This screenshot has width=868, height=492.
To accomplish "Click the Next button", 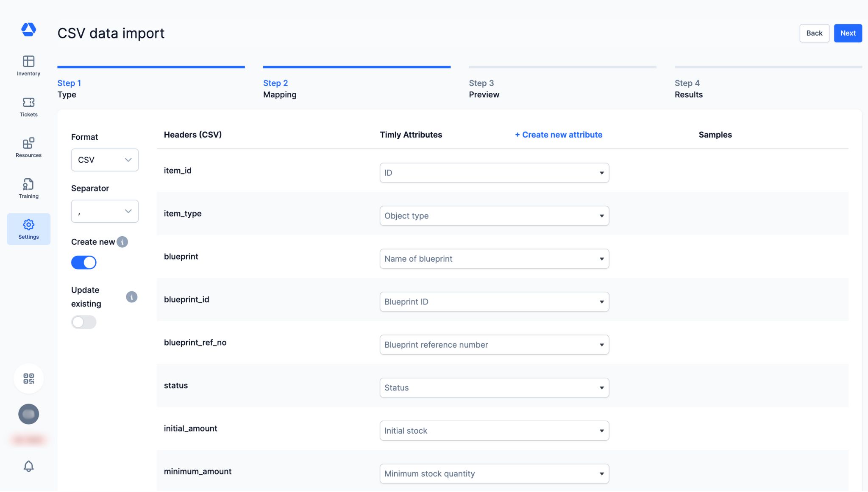I will pyautogui.click(x=848, y=33).
